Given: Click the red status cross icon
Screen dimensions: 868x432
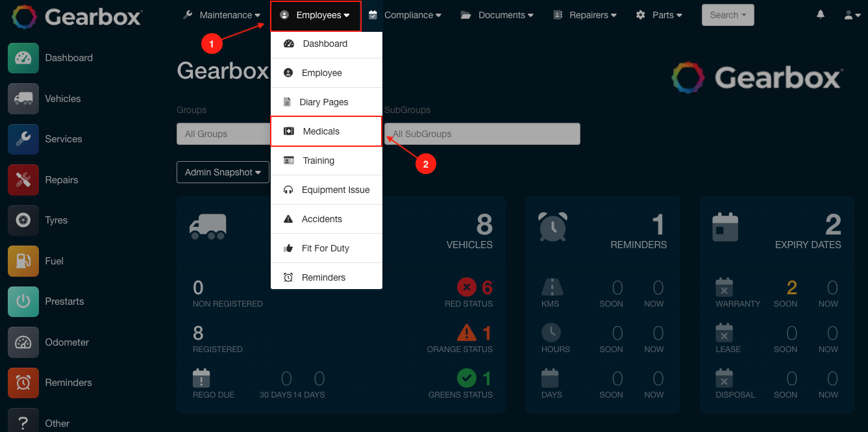Looking at the screenshot, I should pos(467,286).
